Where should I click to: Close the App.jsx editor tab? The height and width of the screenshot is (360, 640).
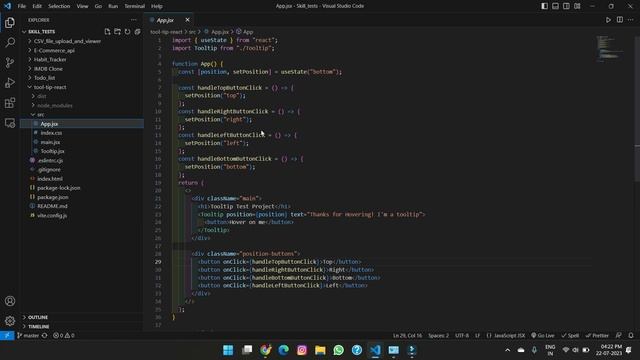pyautogui.click(x=187, y=20)
